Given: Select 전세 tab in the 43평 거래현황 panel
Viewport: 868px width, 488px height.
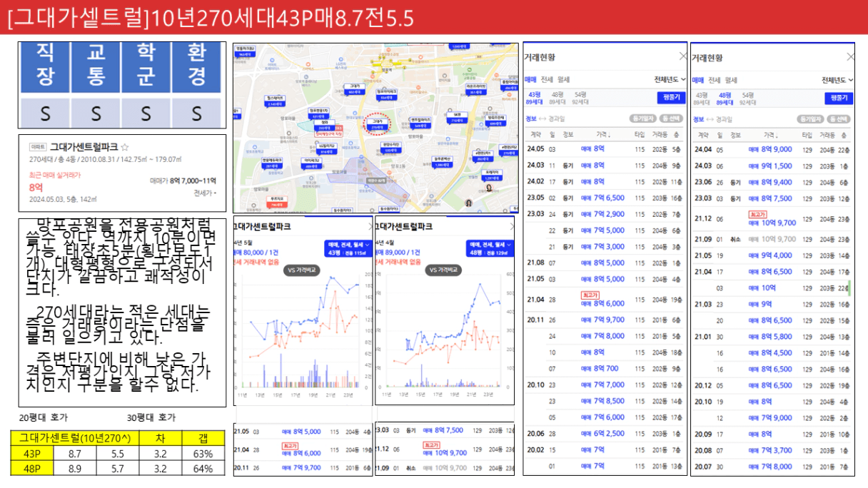Looking at the screenshot, I should click(547, 80).
